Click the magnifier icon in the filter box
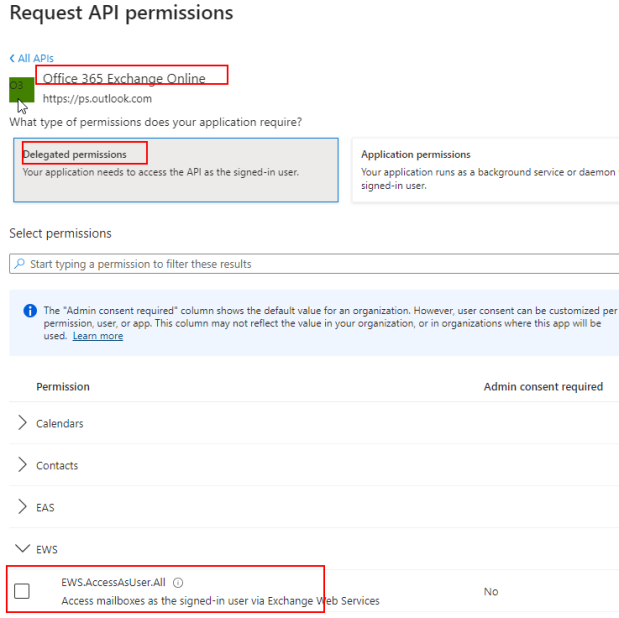Viewport: 619px width, 618px height. pos(19,264)
